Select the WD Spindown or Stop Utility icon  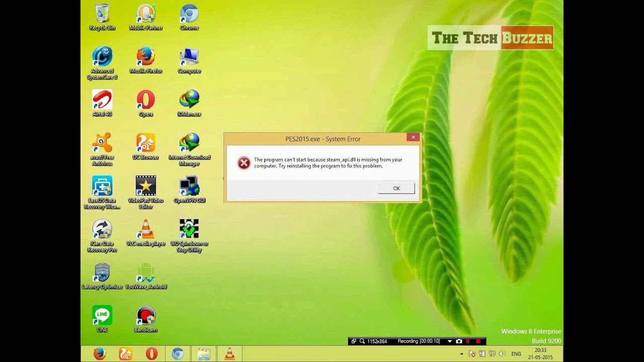coord(189,236)
